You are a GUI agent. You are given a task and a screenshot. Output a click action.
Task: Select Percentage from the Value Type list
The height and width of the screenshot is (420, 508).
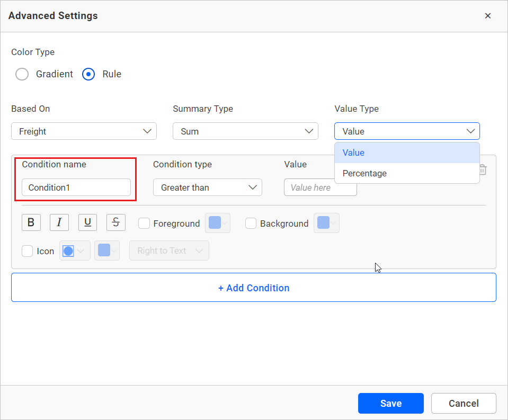coord(364,173)
